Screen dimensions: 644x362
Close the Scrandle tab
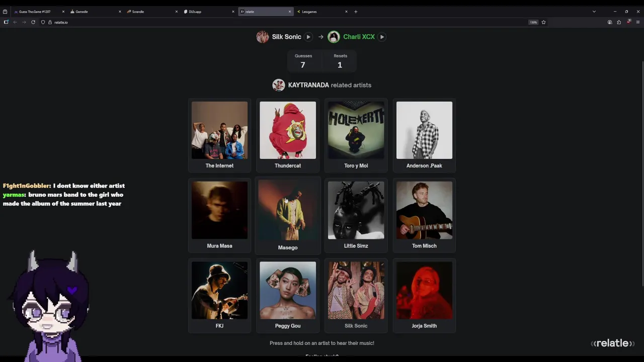[x=176, y=12]
